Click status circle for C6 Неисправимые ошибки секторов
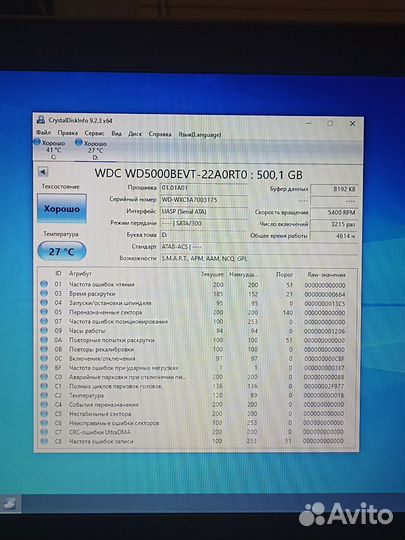The height and width of the screenshot is (540, 405). [44, 423]
